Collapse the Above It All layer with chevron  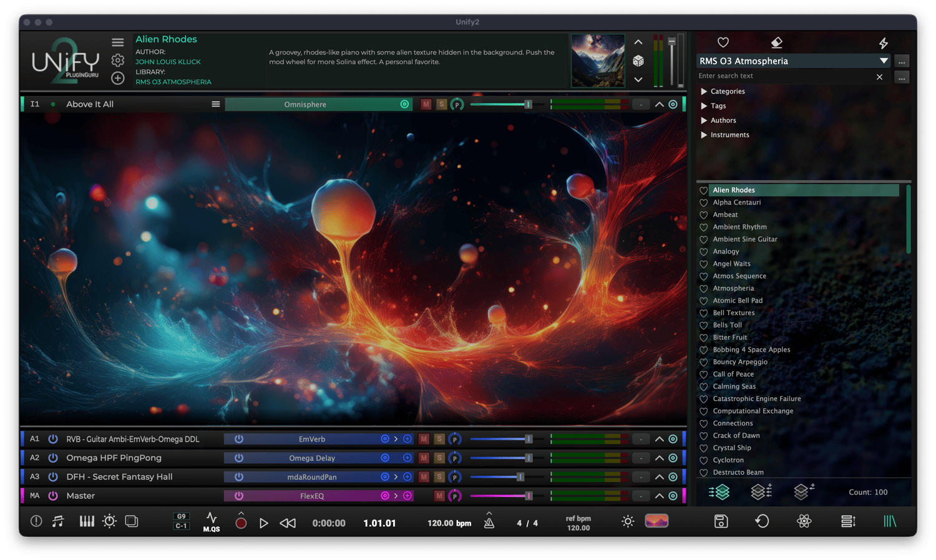(659, 104)
